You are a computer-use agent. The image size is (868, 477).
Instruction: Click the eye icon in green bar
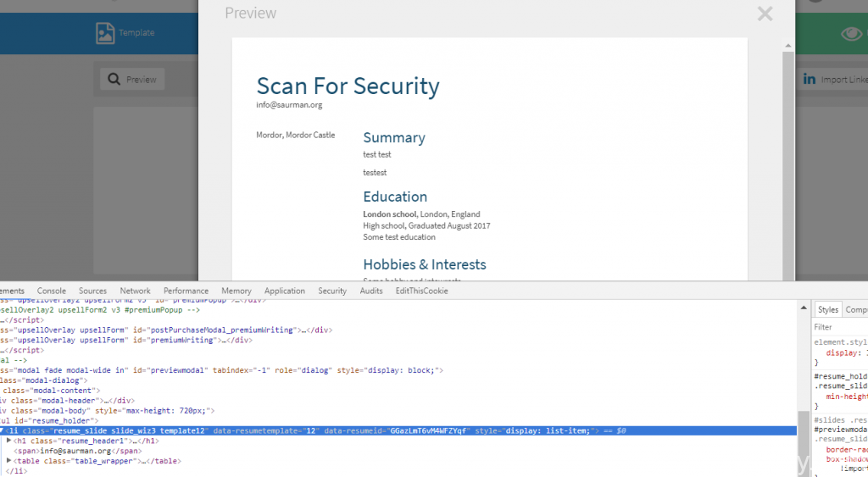pyautogui.click(x=852, y=33)
